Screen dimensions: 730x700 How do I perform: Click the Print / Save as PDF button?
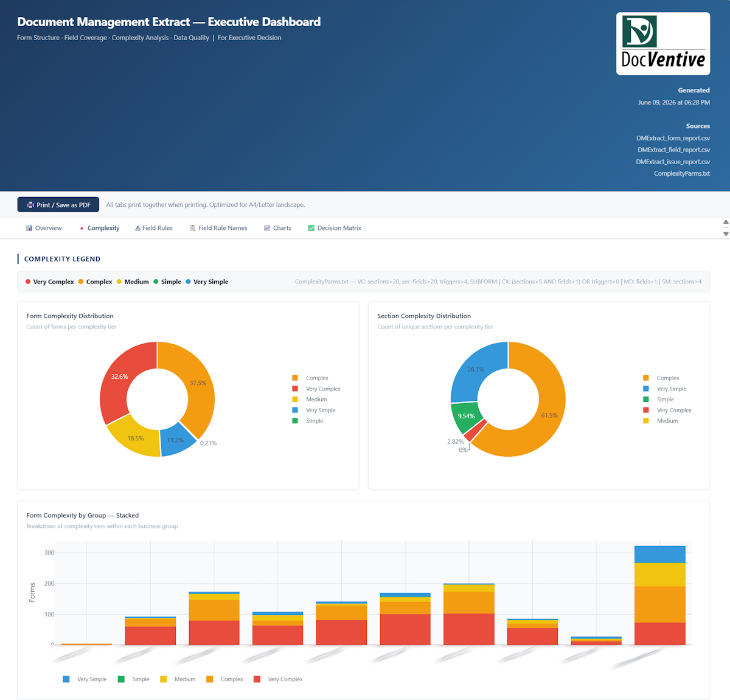pyautogui.click(x=58, y=205)
